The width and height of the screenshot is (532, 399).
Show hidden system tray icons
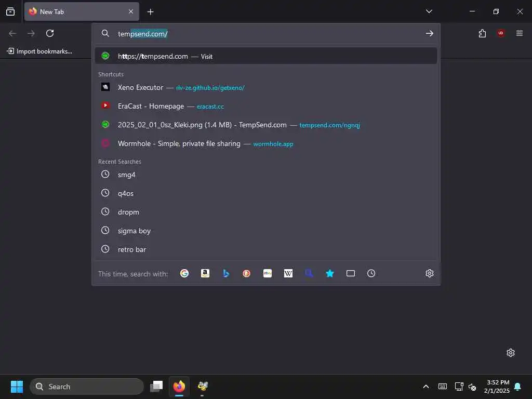pyautogui.click(x=426, y=387)
